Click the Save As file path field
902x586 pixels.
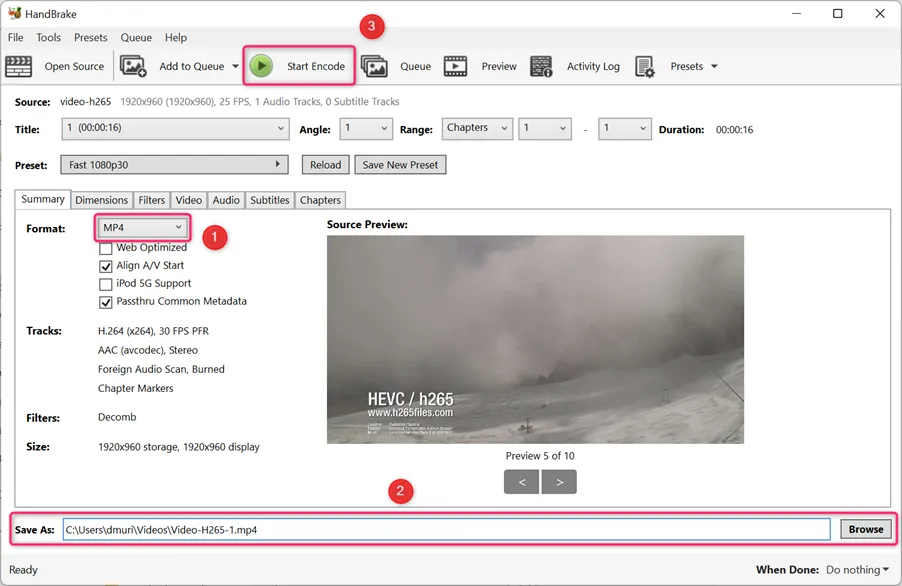[446, 530]
